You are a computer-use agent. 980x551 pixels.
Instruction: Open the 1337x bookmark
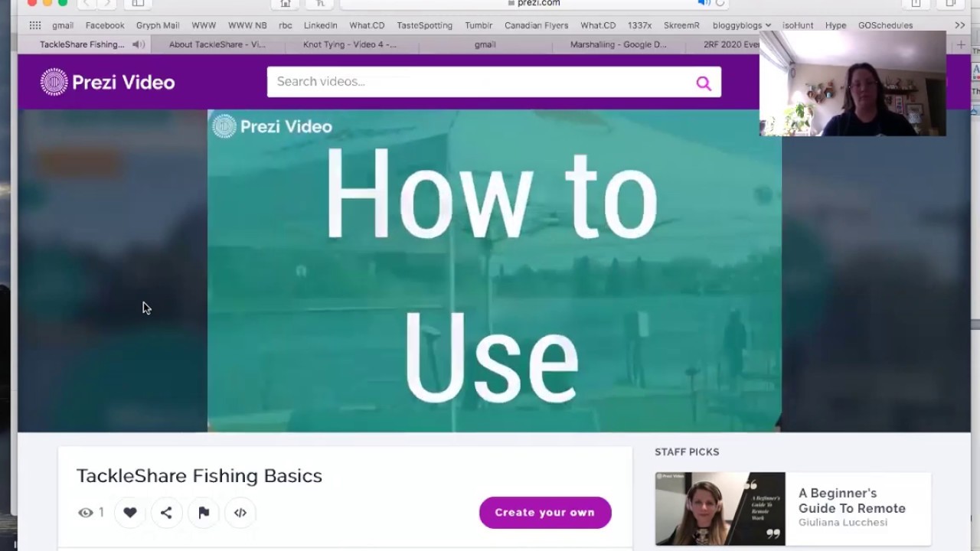tap(640, 25)
